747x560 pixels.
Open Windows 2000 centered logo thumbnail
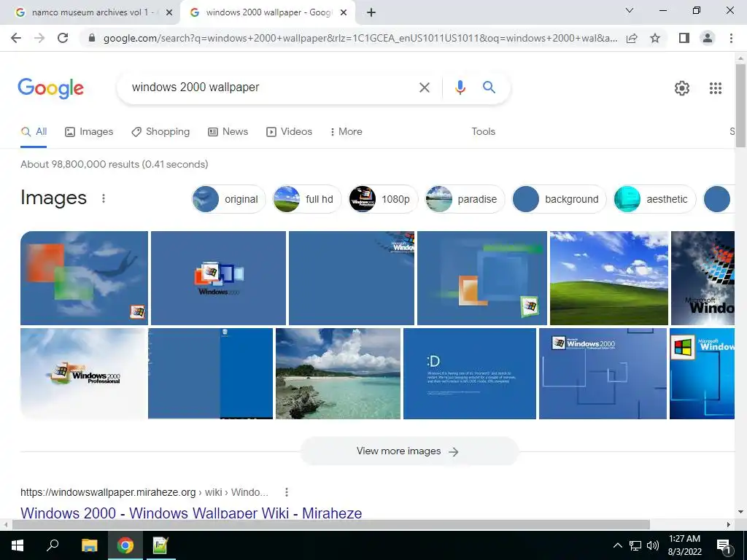[x=218, y=278]
